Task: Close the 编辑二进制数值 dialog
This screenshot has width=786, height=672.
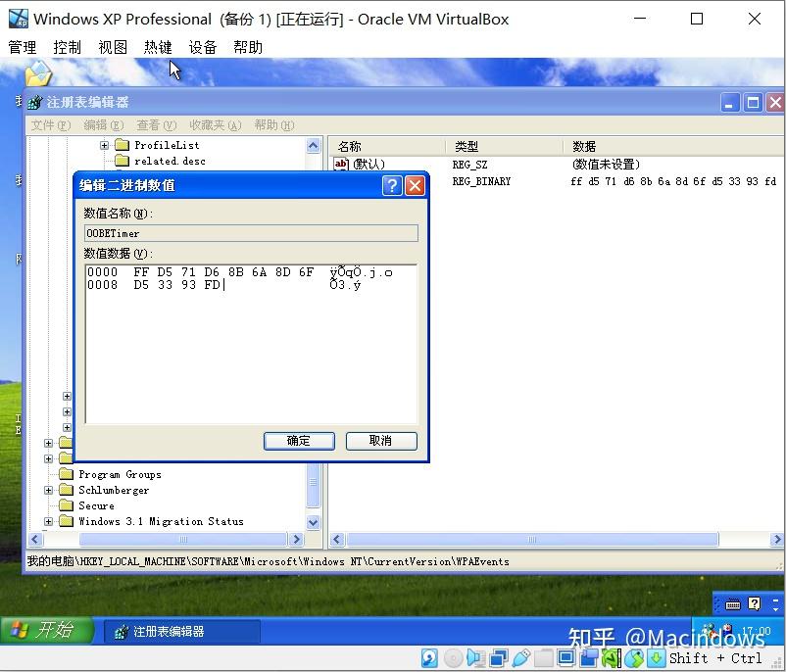Action: point(416,185)
